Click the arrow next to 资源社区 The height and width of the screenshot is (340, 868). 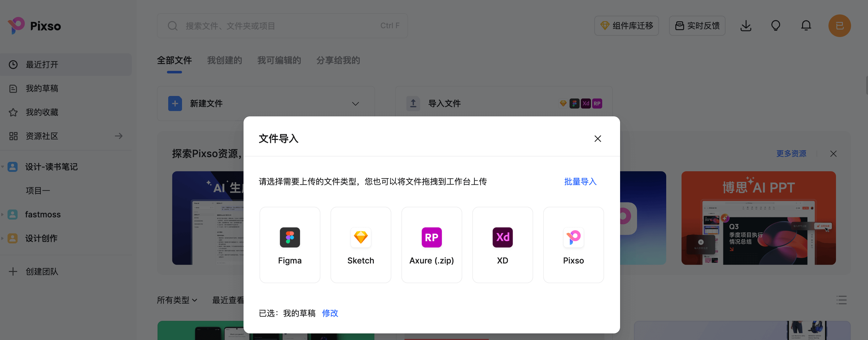[x=118, y=136]
